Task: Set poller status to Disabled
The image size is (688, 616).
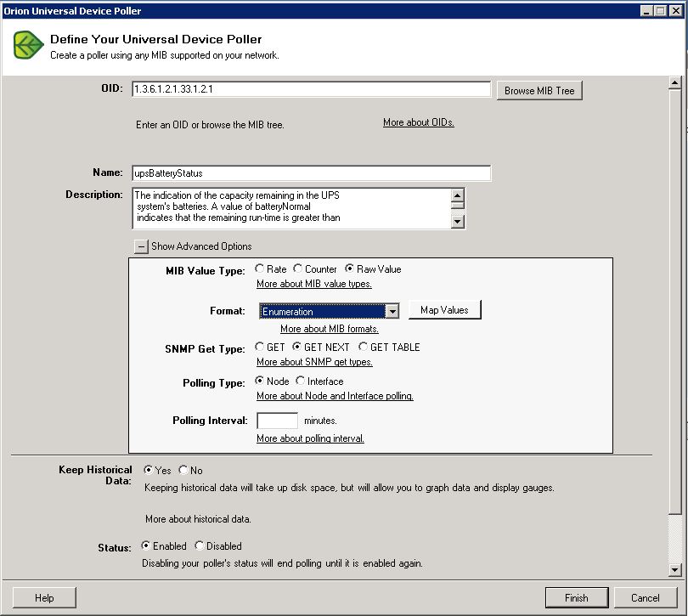Action: (x=200, y=545)
